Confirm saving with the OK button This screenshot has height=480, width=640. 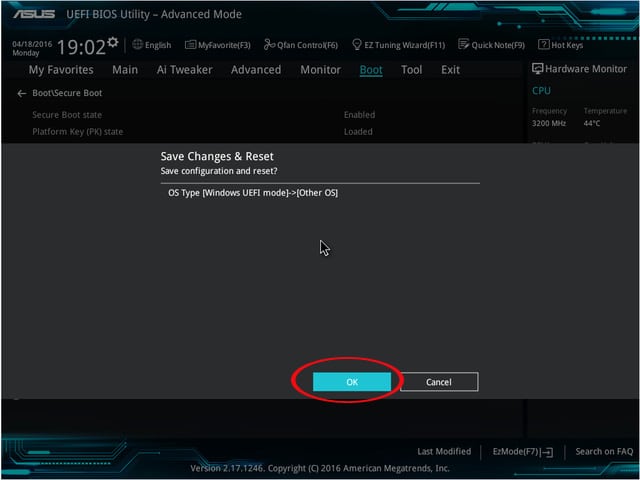[352, 382]
